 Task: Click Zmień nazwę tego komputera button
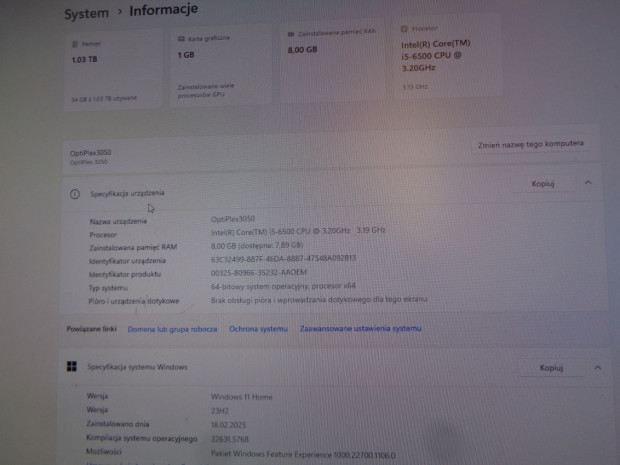[x=531, y=144]
